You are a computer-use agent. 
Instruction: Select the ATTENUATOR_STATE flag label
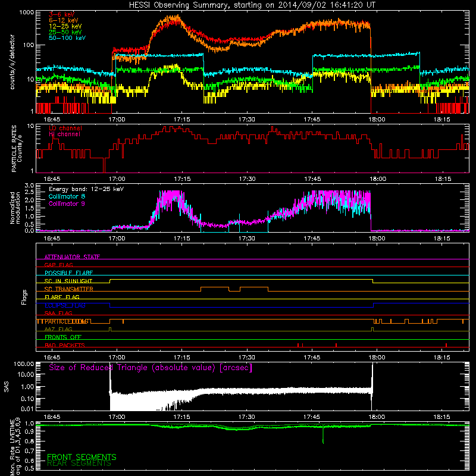(x=72, y=257)
